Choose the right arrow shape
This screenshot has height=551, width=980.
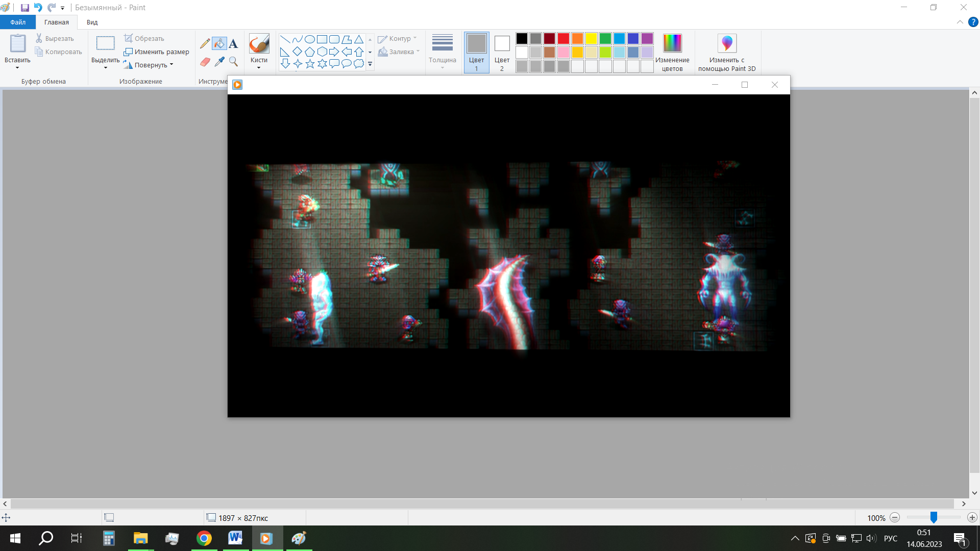click(x=334, y=52)
